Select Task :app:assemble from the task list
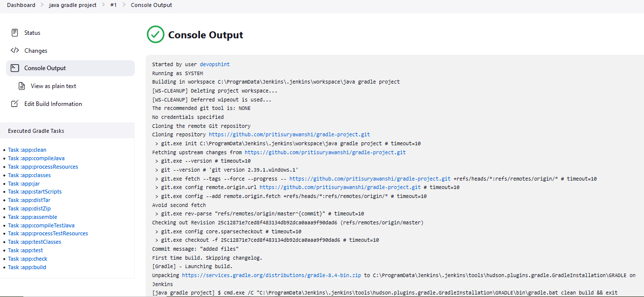 point(32,216)
